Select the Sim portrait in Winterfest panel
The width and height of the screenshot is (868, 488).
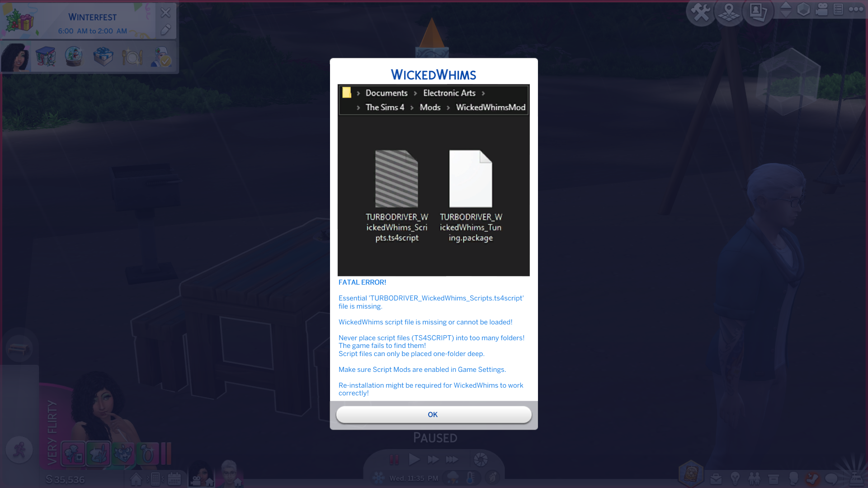pyautogui.click(x=16, y=57)
